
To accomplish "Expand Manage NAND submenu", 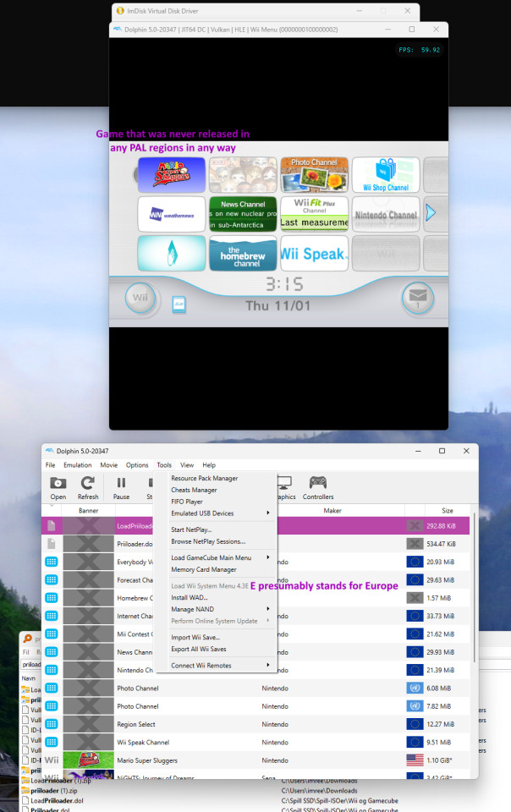I will tap(216, 609).
